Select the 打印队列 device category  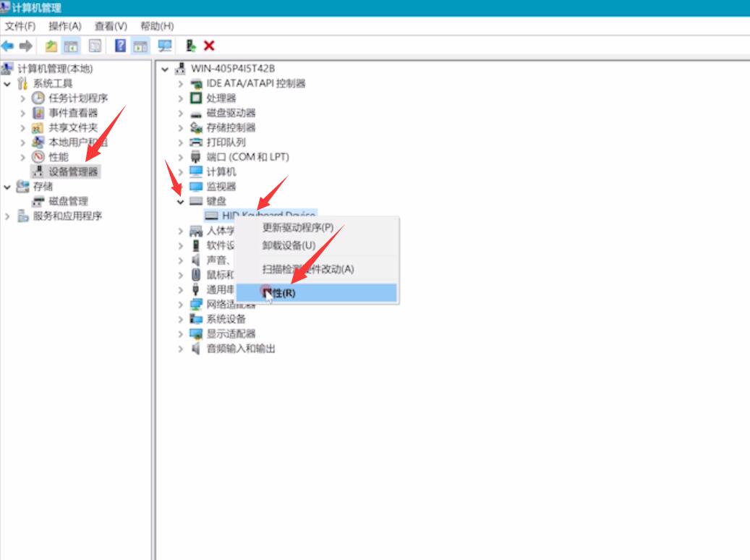pos(226,142)
